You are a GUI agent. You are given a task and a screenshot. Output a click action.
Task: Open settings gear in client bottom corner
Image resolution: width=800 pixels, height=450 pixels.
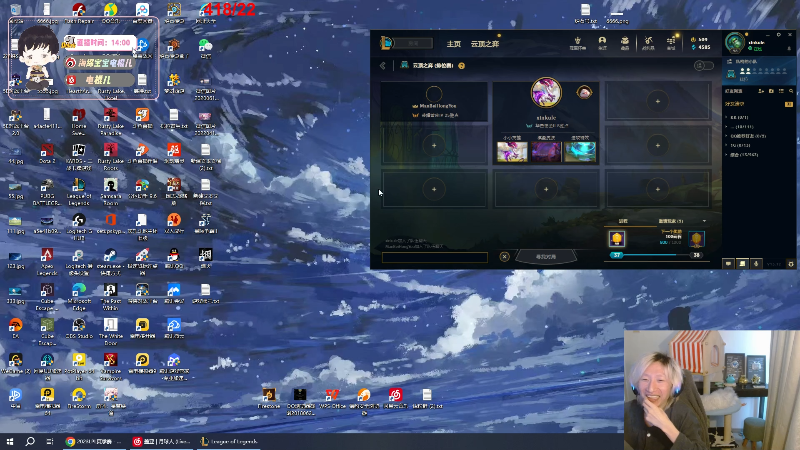click(x=791, y=264)
